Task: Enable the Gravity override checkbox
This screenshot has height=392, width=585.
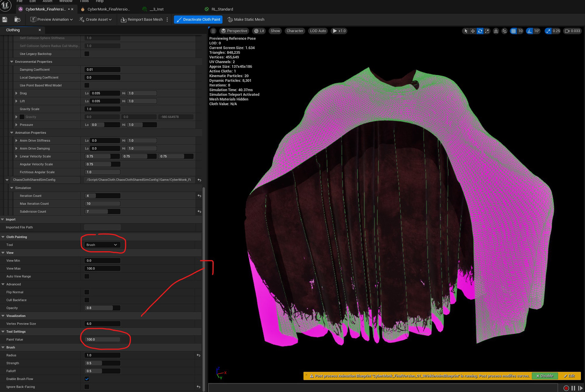Action: 22,117
